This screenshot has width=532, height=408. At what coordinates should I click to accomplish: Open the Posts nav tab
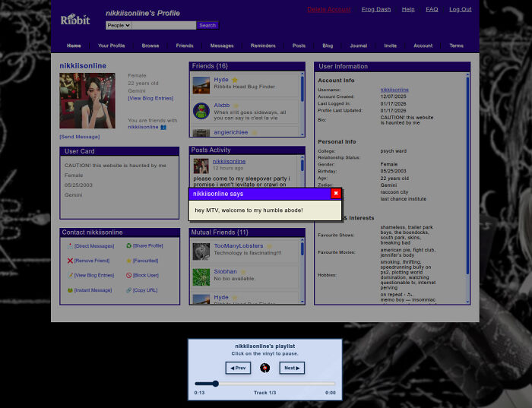coord(299,46)
